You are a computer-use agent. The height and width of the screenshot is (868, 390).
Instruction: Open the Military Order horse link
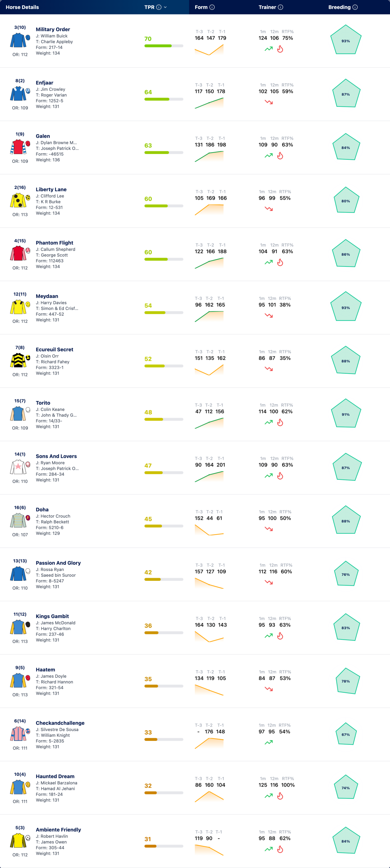[53, 29]
